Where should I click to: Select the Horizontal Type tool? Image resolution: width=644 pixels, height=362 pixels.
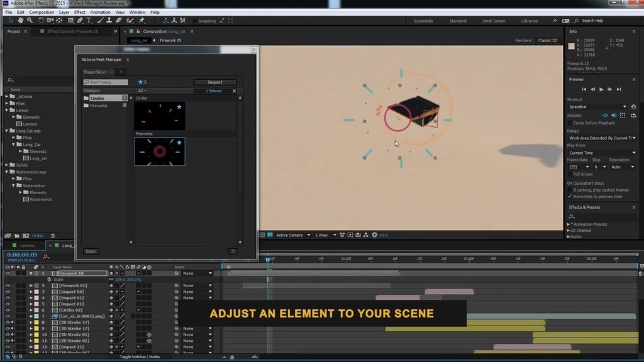pos(89,21)
